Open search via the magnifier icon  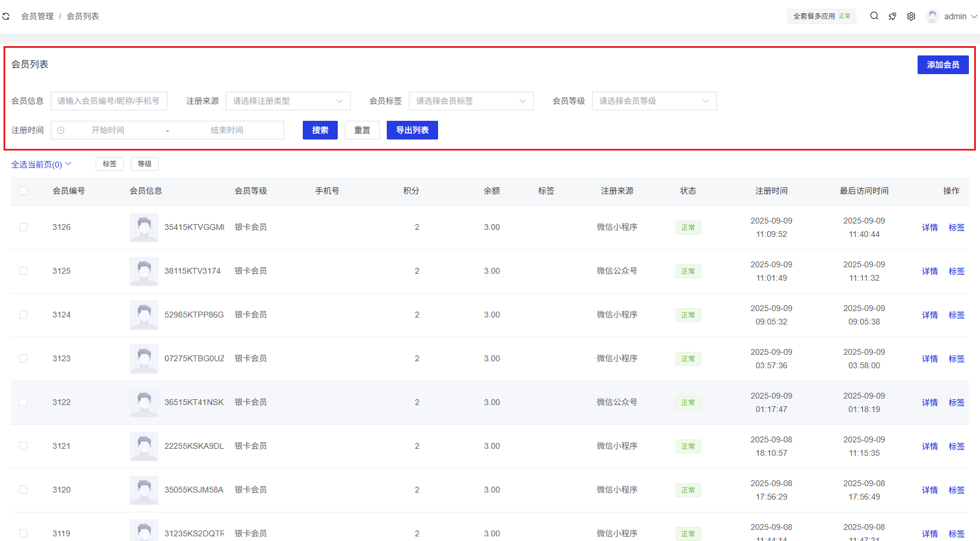[x=874, y=16]
